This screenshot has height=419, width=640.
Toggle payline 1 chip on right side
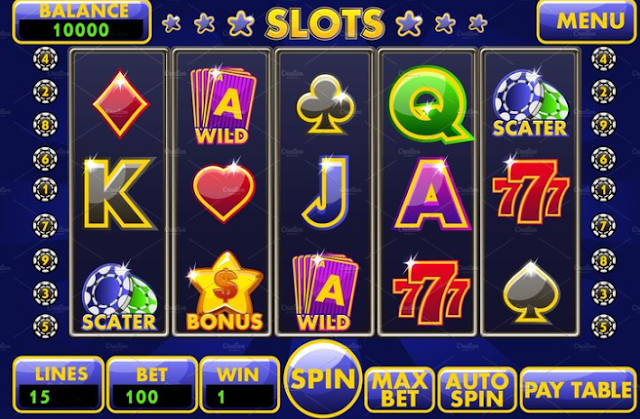(x=604, y=189)
